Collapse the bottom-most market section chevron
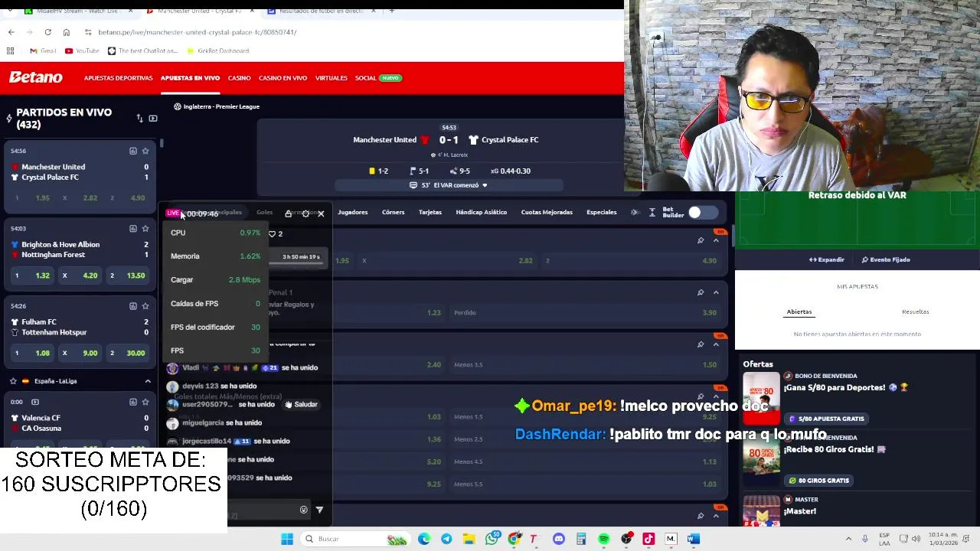Viewport: 980px width, 551px height. [716, 516]
